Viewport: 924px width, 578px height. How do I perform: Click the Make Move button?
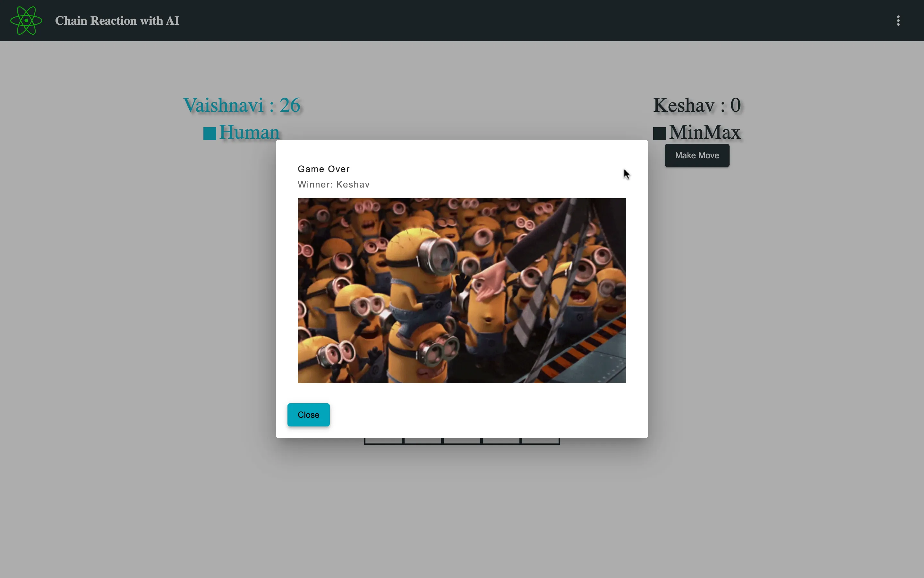click(x=697, y=156)
